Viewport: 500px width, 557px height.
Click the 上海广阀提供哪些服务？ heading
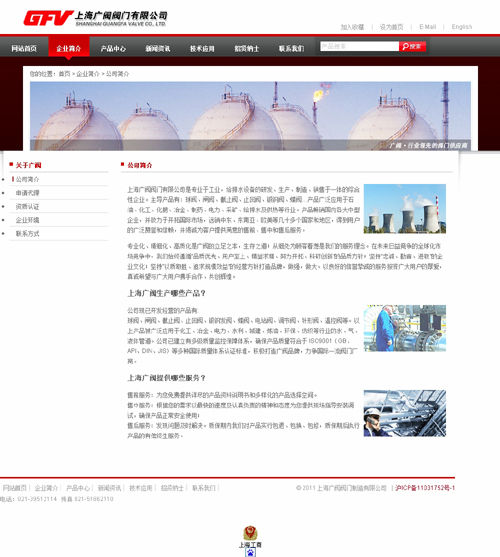point(167,378)
